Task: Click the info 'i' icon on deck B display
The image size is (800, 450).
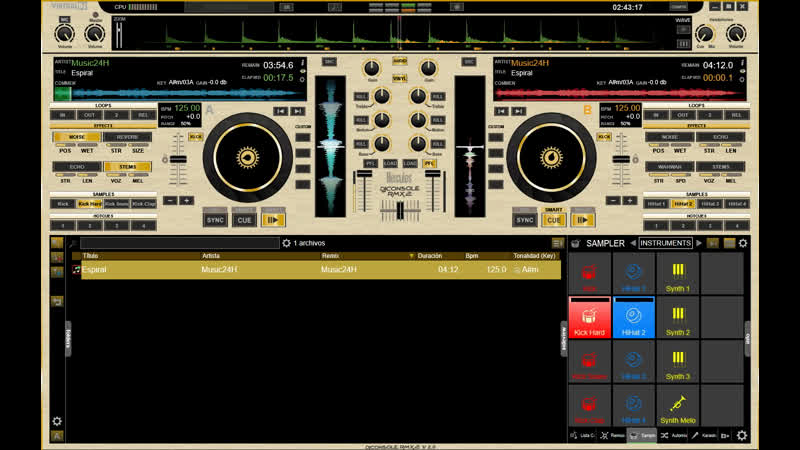Action: click(x=742, y=62)
